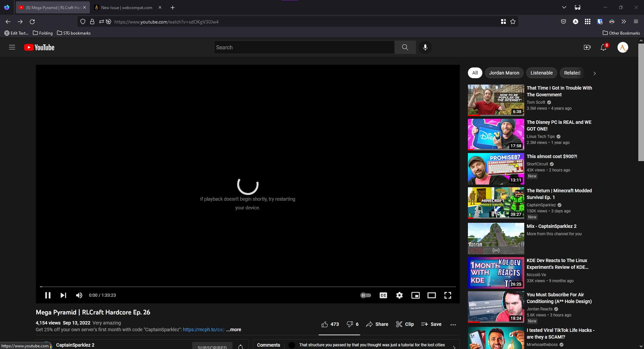Expand the video description with ...more

[233, 330]
